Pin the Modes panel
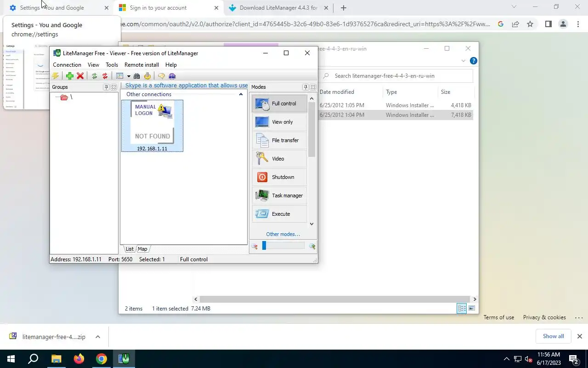588x368 pixels. 305,87
